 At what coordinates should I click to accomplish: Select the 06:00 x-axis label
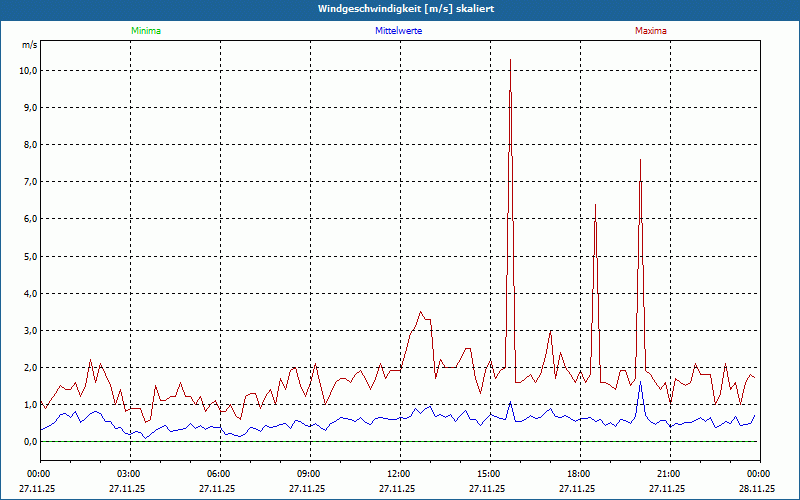click(x=219, y=474)
